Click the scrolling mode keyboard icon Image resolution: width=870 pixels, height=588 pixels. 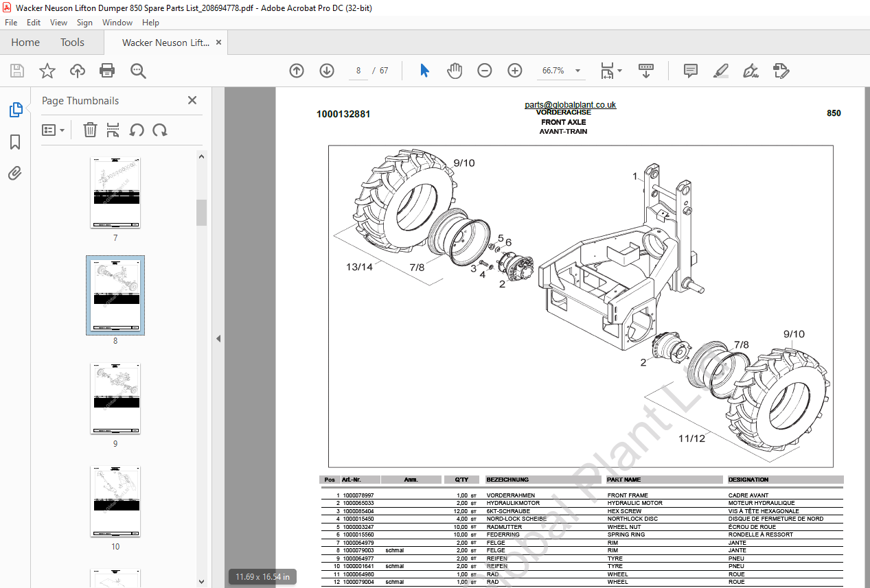tap(646, 71)
